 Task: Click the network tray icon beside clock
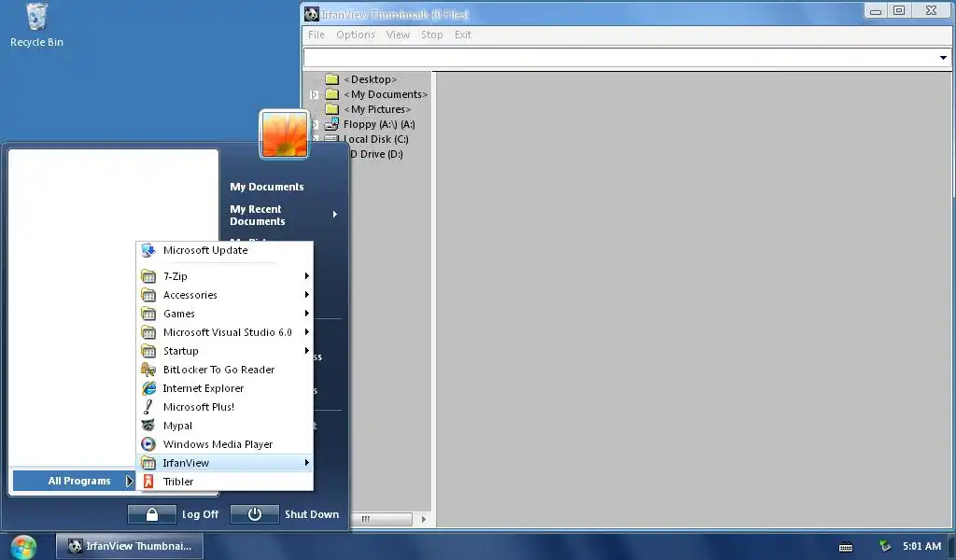[x=885, y=546]
